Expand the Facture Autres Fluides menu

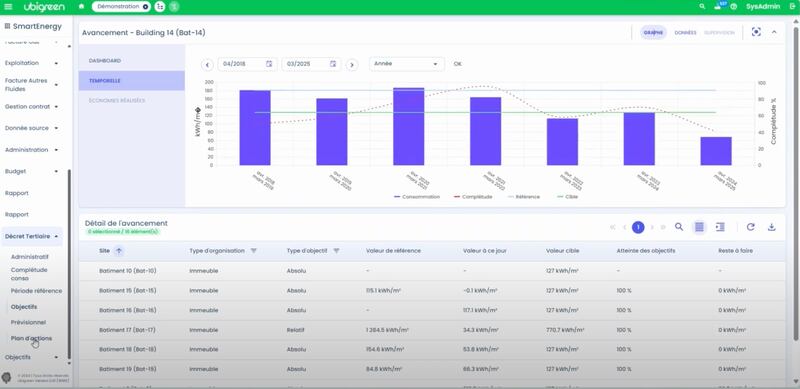coord(32,85)
